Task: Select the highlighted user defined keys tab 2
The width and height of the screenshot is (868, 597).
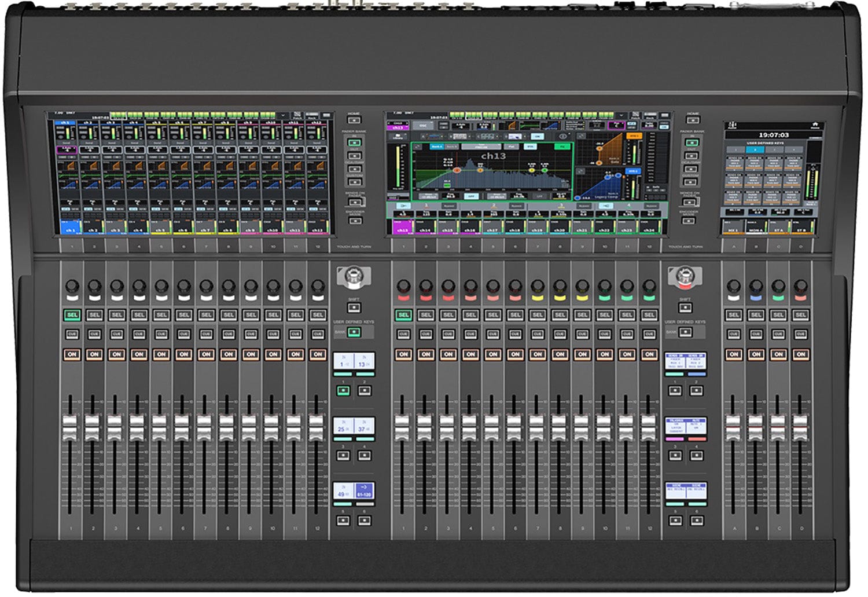Action: (755, 149)
